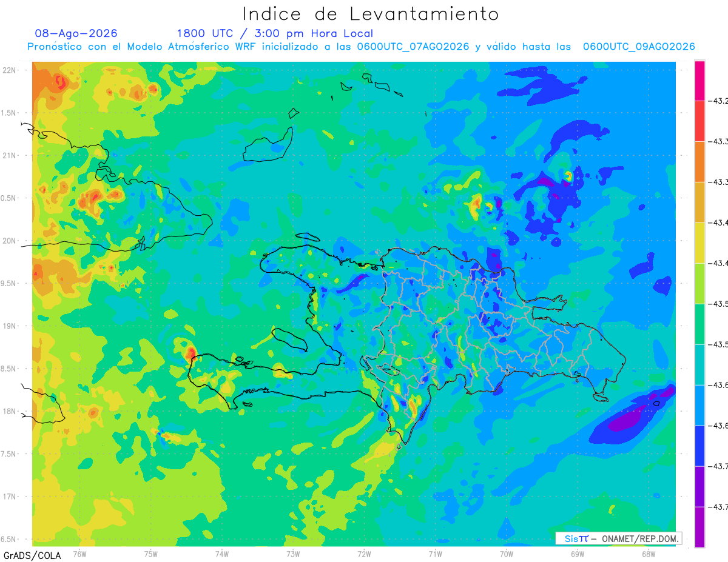Click the 69W longitude axis label

578,554
